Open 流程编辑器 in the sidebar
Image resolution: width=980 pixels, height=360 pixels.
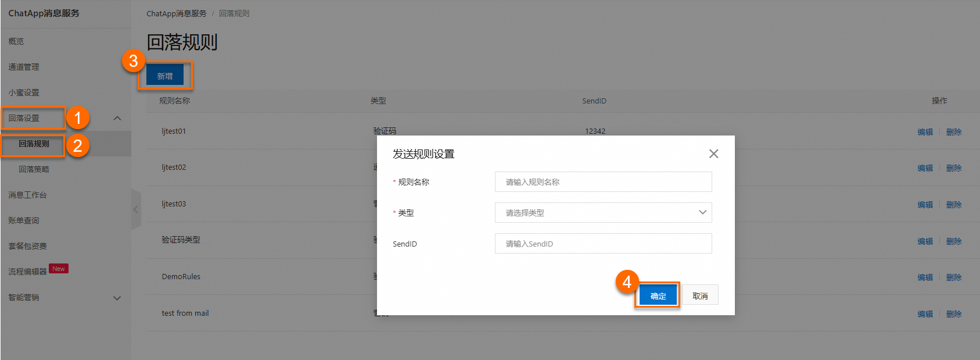27,272
